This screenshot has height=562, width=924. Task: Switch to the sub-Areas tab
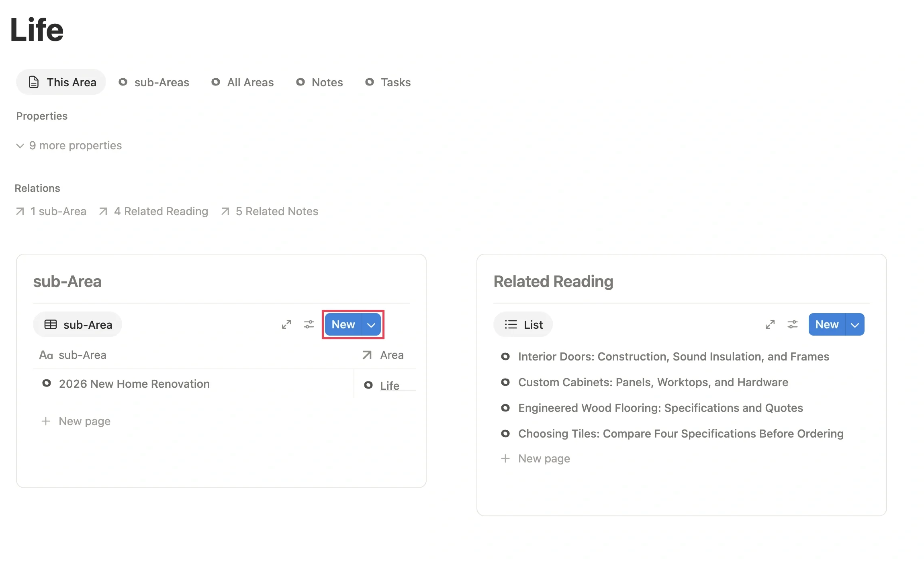click(x=154, y=82)
